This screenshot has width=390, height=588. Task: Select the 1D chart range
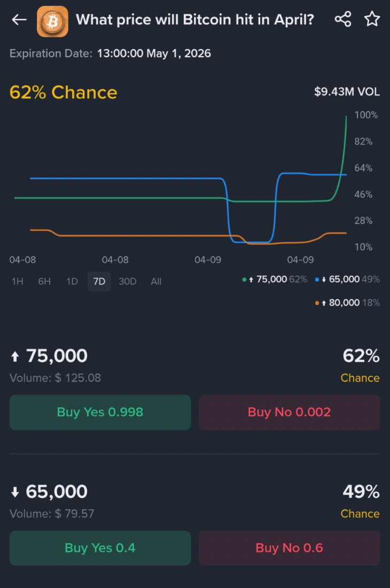point(72,281)
